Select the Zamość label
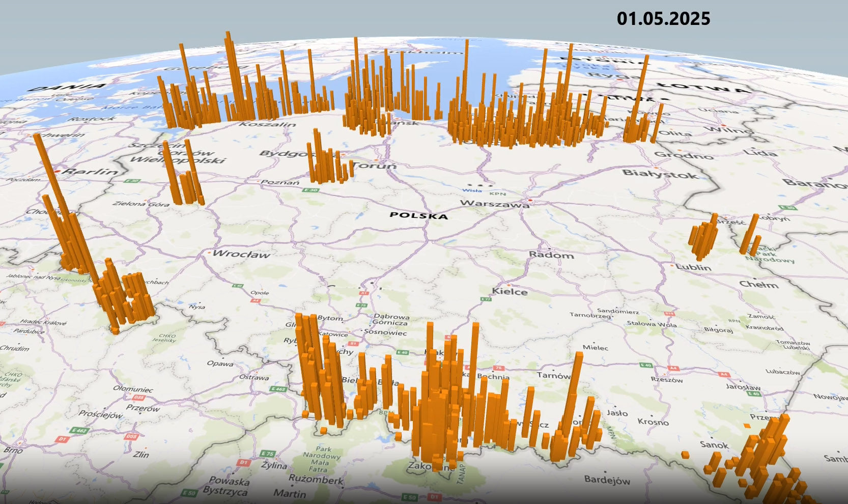The width and height of the screenshot is (848, 504). point(761,317)
